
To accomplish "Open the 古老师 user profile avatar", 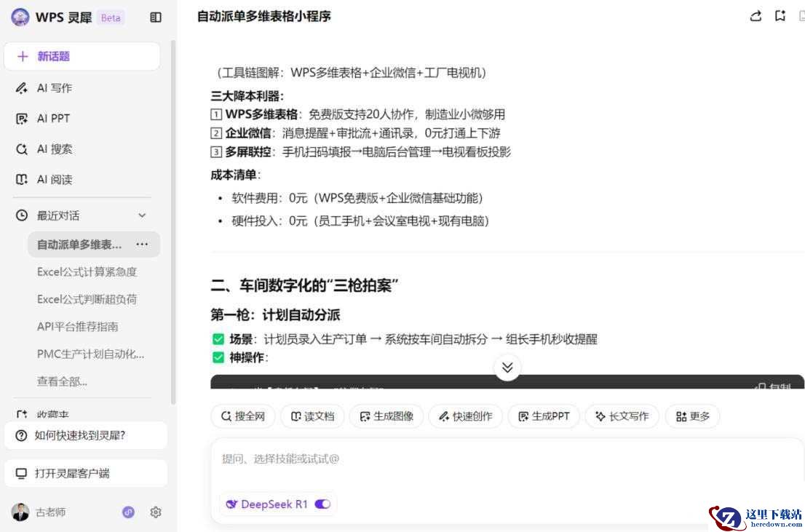I will coord(20,512).
